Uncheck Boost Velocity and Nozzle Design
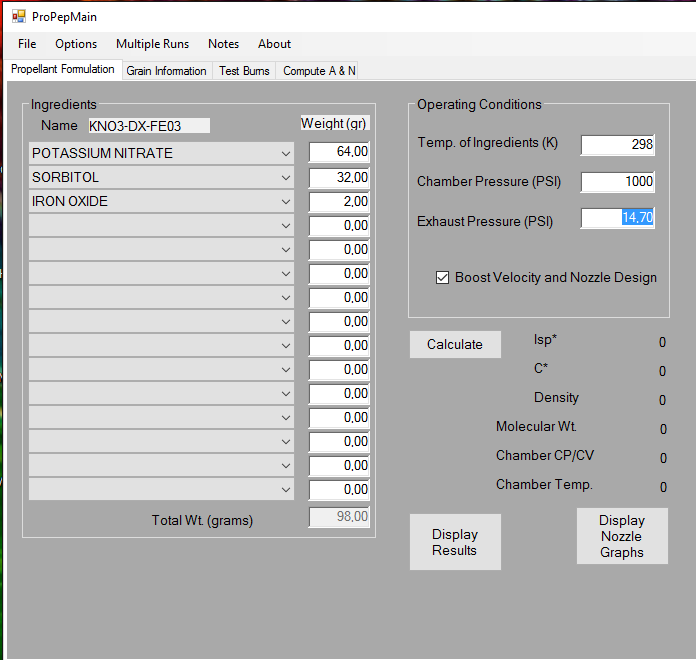The image size is (696, 660). pyautogui.click(x=443, y=278)
